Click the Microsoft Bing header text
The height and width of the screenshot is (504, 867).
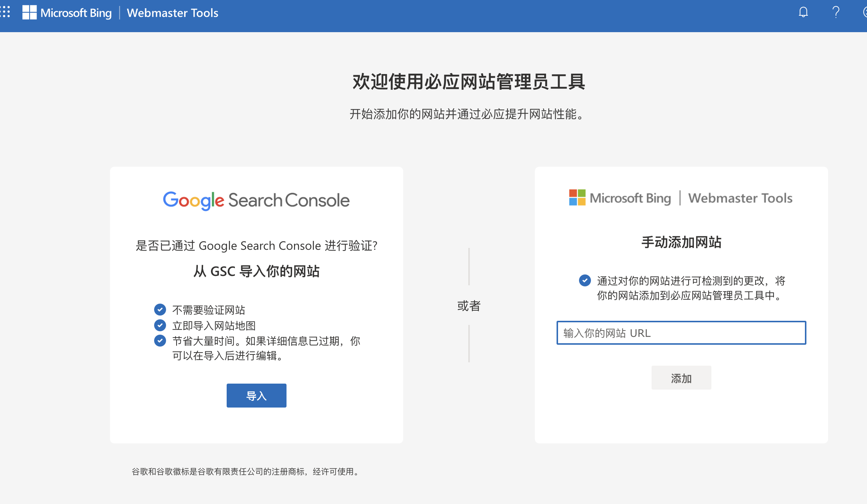point(76,13)
